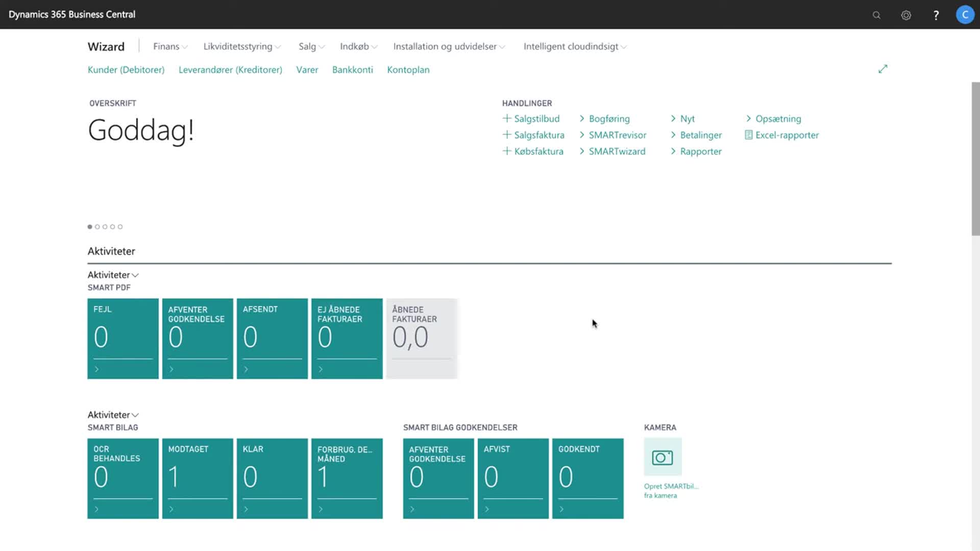Open the user account avatar C
This screenshot has width=980, height=551.
(x=965, y=14)
